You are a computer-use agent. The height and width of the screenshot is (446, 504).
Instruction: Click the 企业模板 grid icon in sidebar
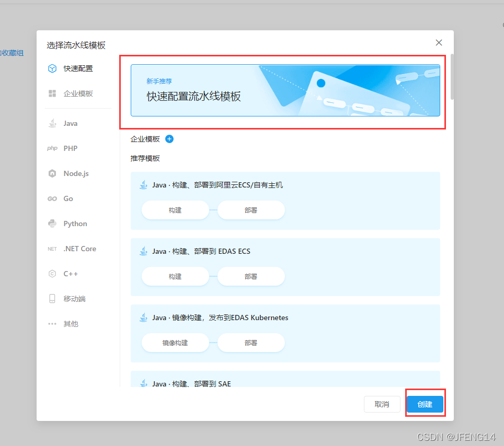tap(52, 93)
